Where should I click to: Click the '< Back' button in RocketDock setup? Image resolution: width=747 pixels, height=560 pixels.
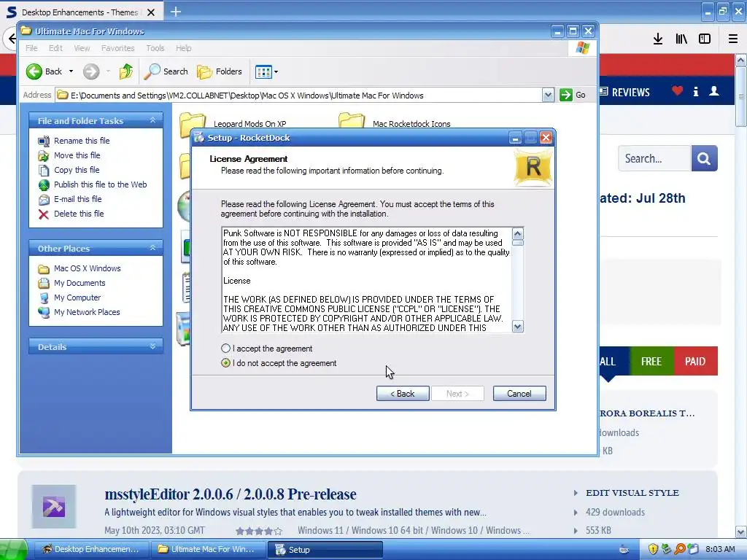403,393
